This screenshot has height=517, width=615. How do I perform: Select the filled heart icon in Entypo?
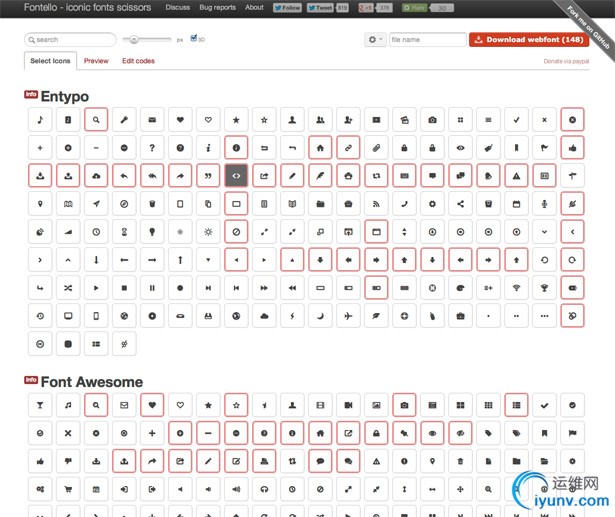180,120
